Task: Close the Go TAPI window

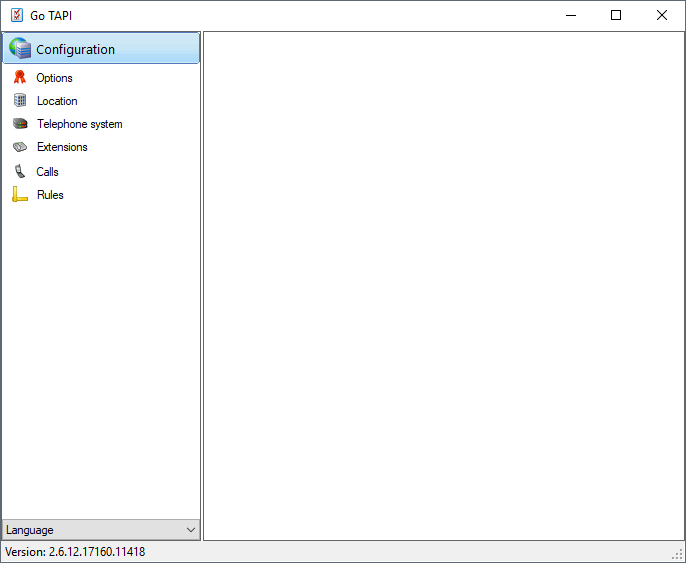Action: click(662, 15)
